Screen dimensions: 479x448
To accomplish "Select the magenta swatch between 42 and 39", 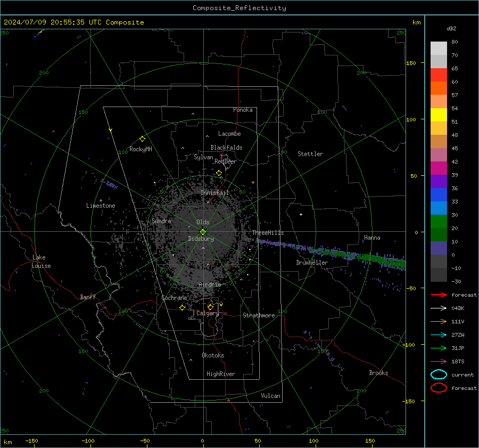I will tap(439, 168).
